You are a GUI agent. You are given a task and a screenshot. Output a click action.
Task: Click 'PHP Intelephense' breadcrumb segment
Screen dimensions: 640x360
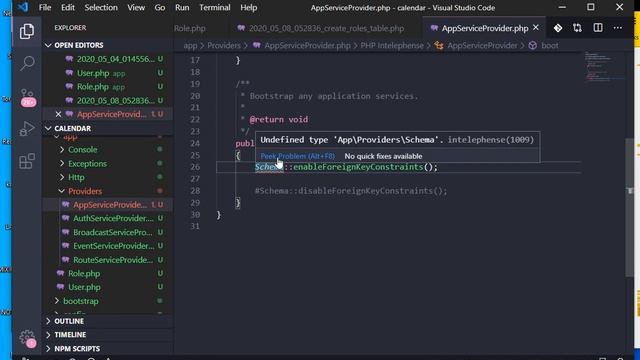click(392, 46)
